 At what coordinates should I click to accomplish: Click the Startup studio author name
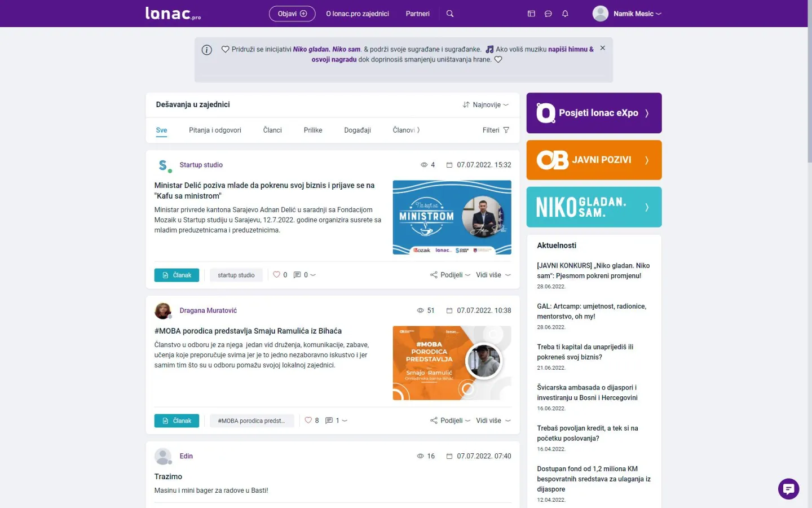click(201, 165)
